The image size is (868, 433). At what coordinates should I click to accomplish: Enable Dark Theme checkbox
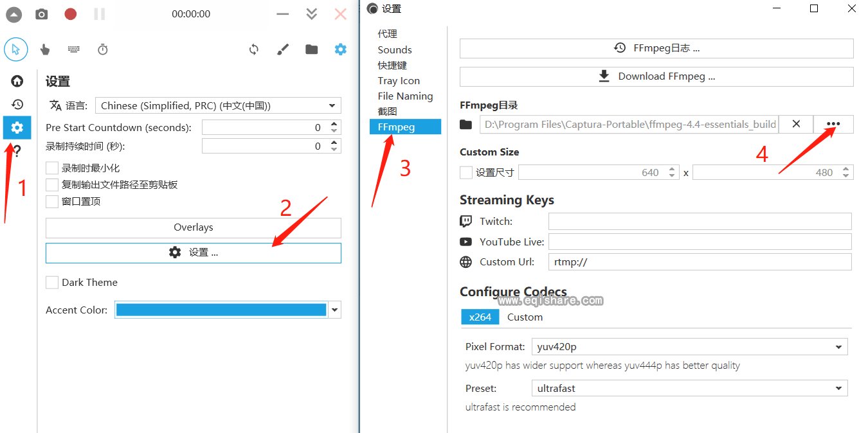52,283
